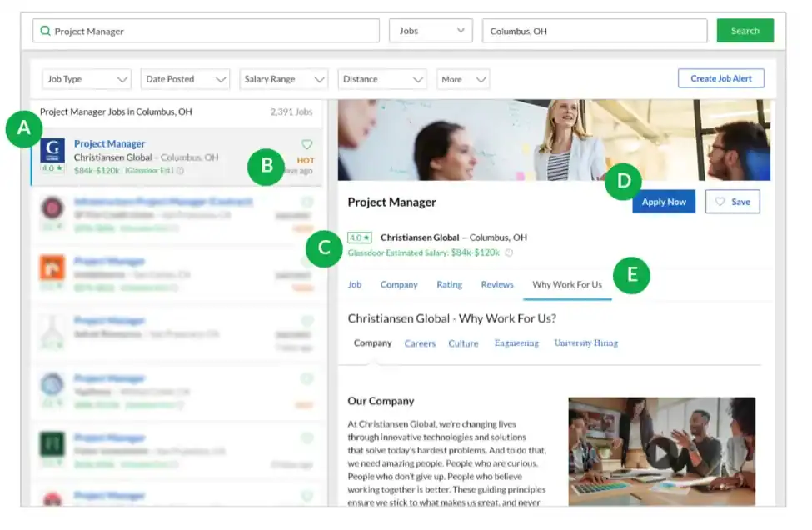812x530 pixels.
Task: Open the Jobs category selector
Action: click(x=431, y=30)
